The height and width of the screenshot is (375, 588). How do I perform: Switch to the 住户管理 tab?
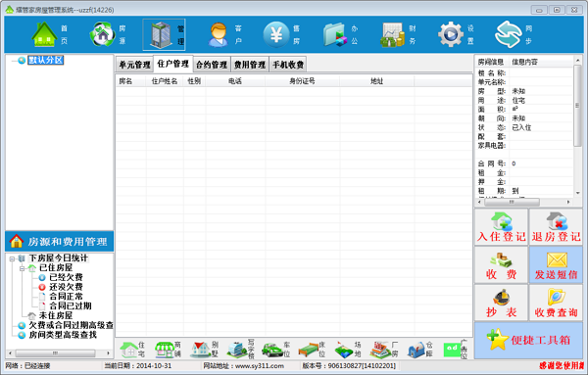click(x=172, y=64)
